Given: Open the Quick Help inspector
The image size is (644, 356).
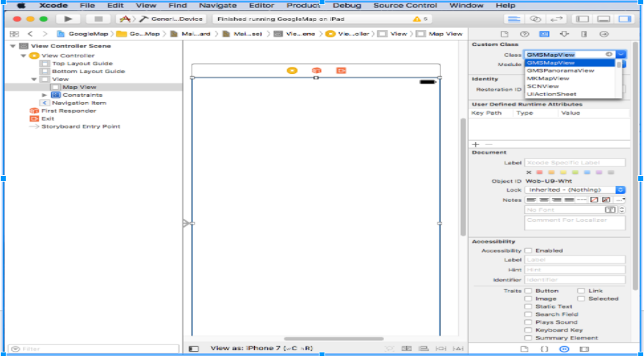Looking at the screenshot, I should 525,34.
